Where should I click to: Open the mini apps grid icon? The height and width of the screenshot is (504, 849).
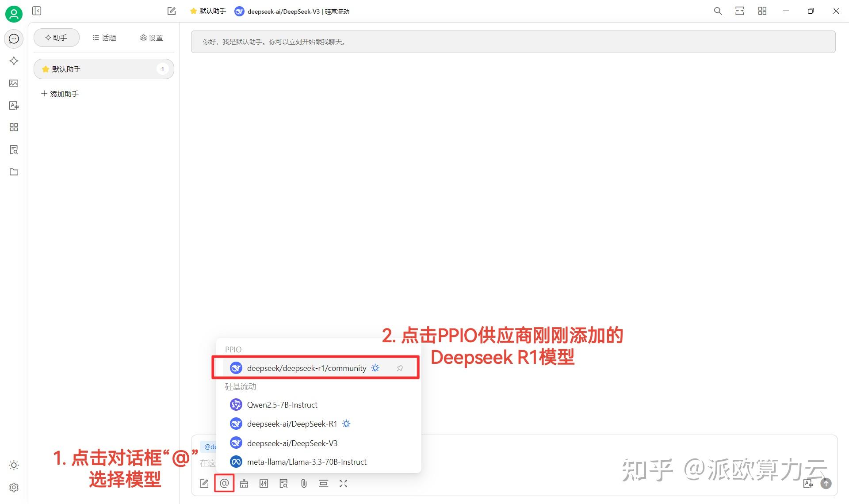(14, 127)
